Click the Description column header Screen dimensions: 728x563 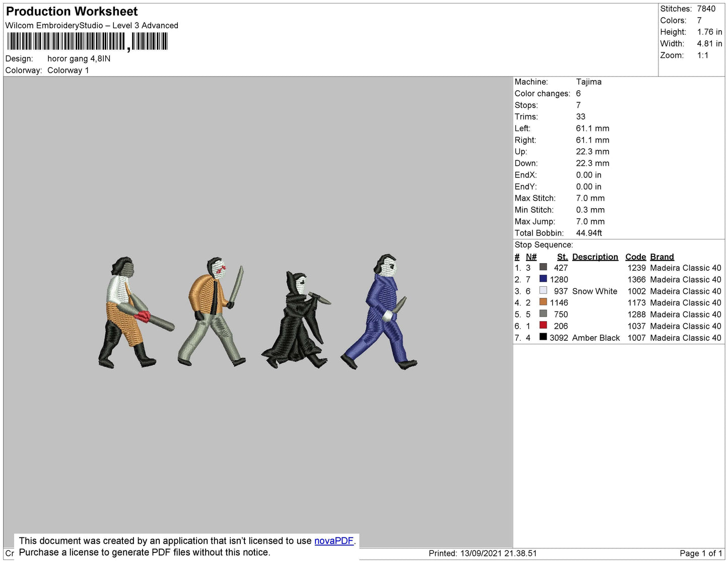coord(595,257)
